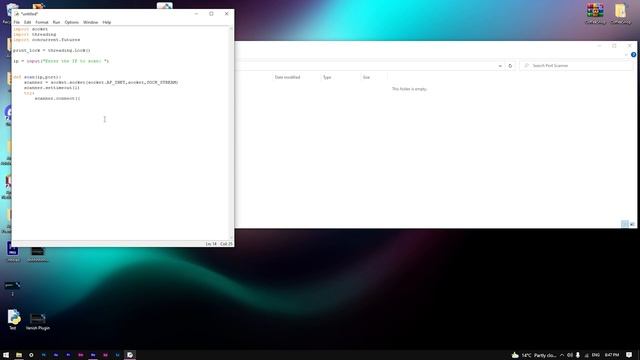Expand the ribbon chevron in Explorer window

click(x=626, y=55)
